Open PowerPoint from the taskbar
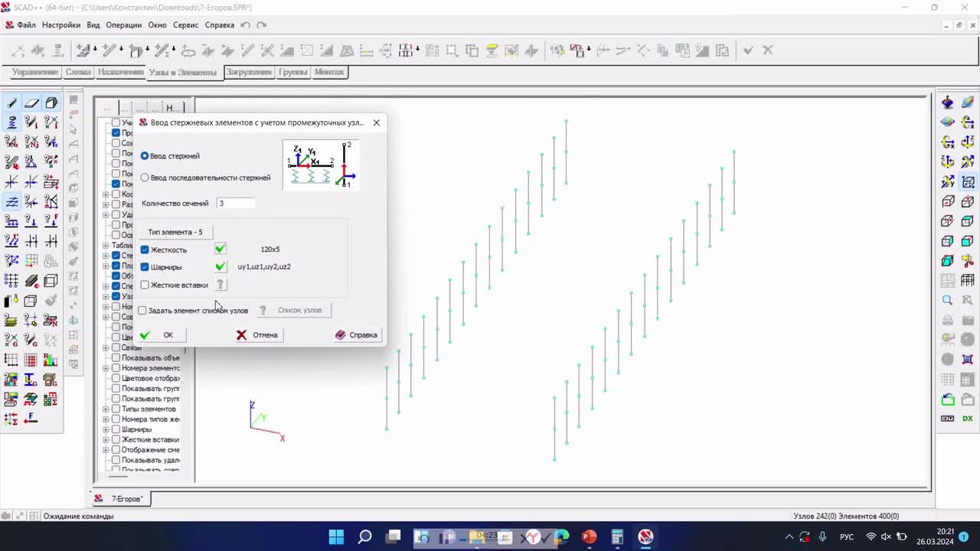Viewport: 980px width, 551px height. click(589, 536)
